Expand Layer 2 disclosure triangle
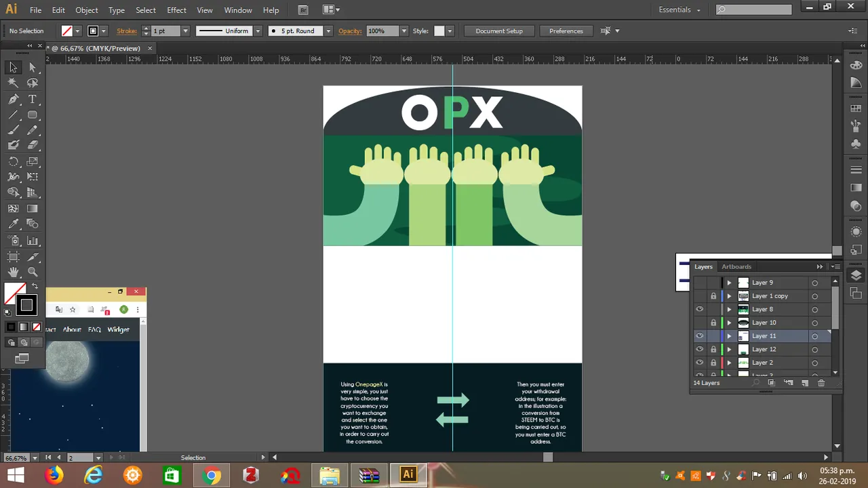The width and height of the screenshot is (868, 488). (x=730, y=363)
